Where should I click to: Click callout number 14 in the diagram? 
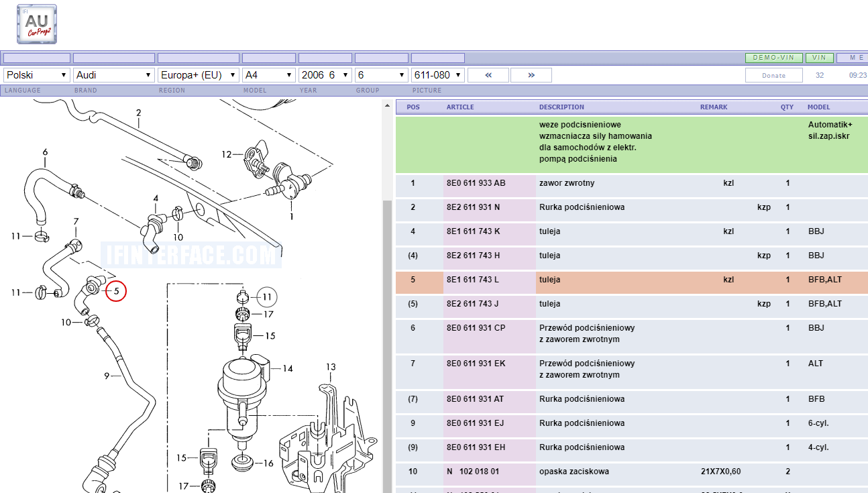click(x=288, y=368)
